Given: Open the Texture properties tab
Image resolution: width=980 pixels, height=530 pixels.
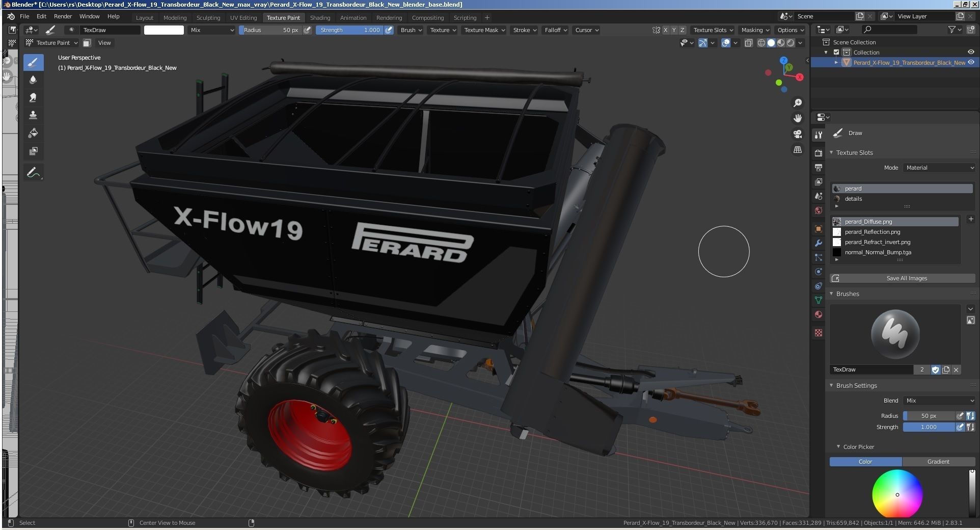Looking at the screenshot, I should point(818,333).
